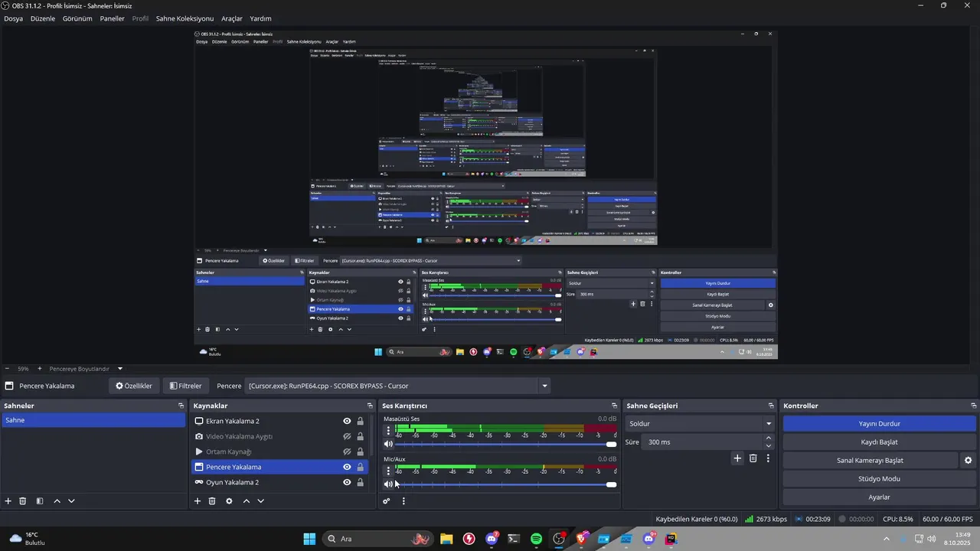Open advanced audio properties gears icon
Image resolution: width=980 pixels, height=551 pixels.
click(387, 501)
